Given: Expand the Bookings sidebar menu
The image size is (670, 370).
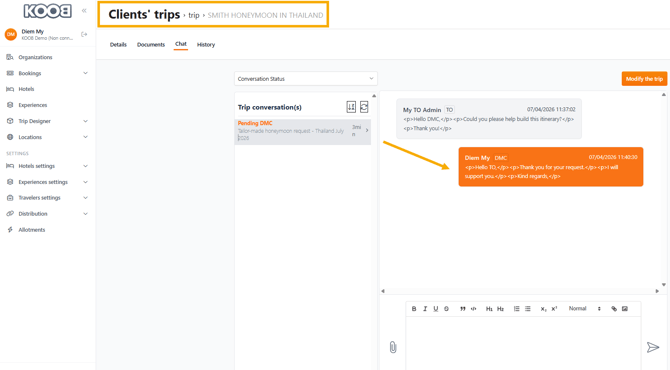Looking at the screenshot, I should [x=47, y=73].
